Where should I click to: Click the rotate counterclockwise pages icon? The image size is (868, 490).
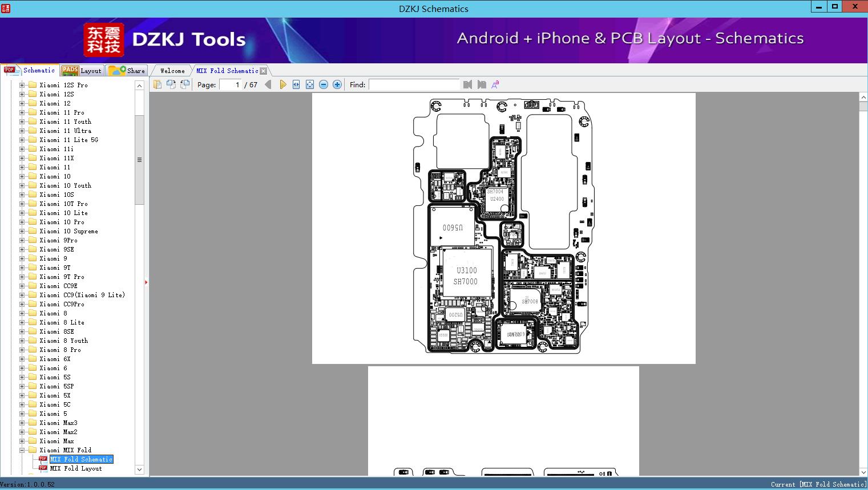[x=171, y=84]
